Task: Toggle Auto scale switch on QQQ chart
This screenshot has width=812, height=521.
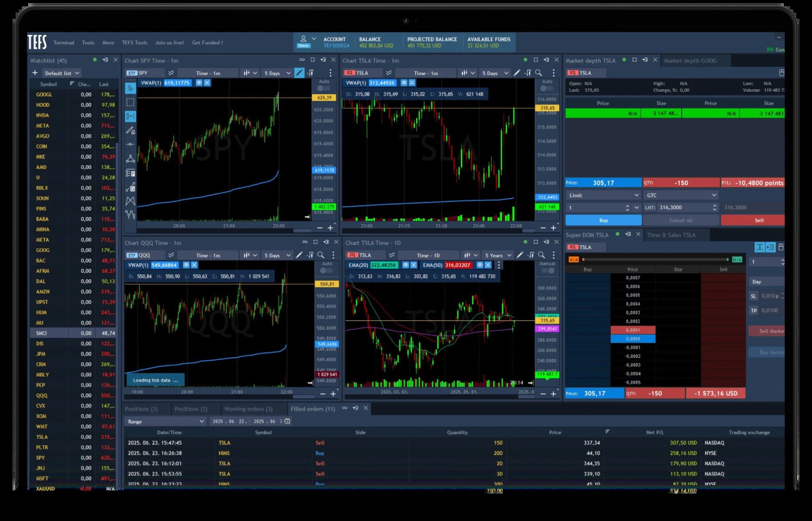Action: pyautogui.click(x=326, y=270)
